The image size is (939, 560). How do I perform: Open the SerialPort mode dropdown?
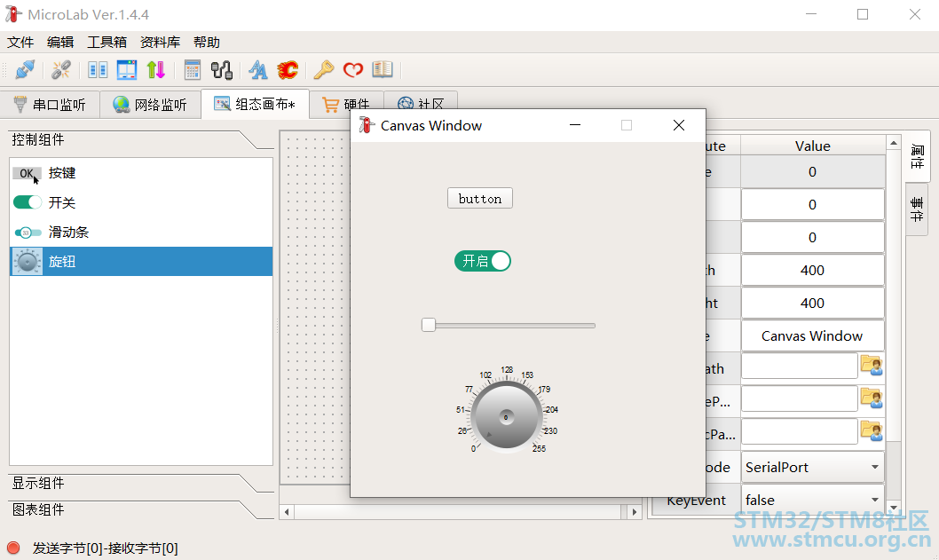813,467
